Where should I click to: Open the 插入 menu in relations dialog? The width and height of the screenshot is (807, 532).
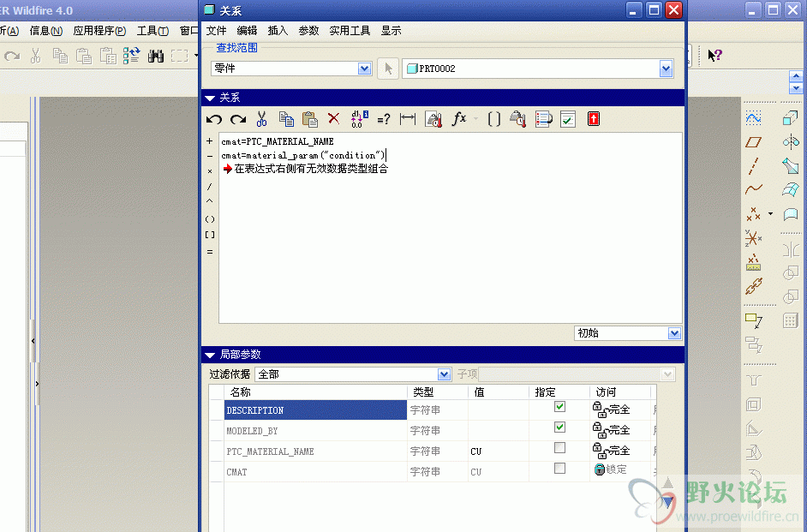pyautogui.click(x=278, y=31)
